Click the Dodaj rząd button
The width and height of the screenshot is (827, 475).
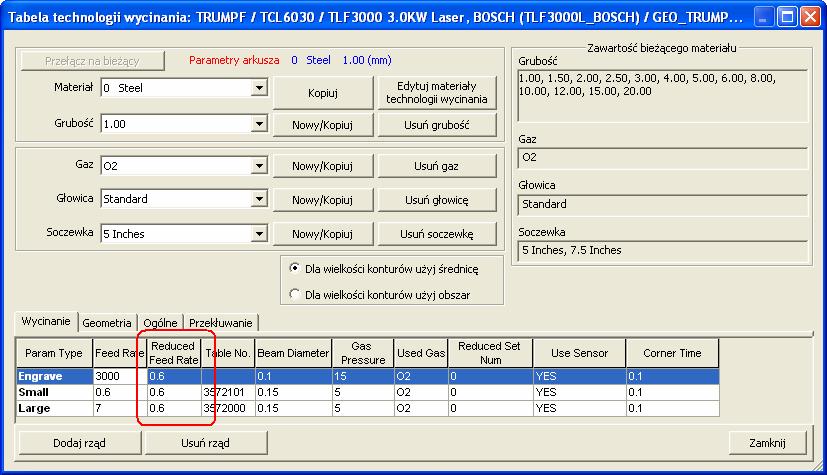[80, 443]
